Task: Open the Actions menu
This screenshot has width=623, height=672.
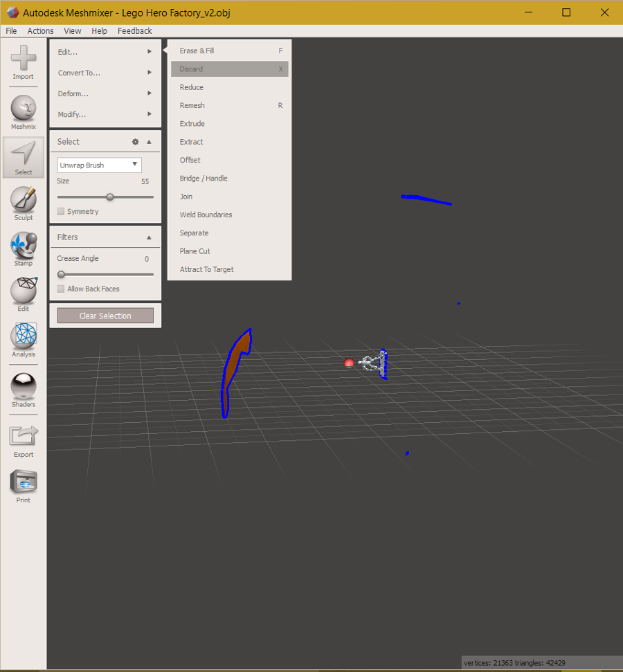Action: 40,31
